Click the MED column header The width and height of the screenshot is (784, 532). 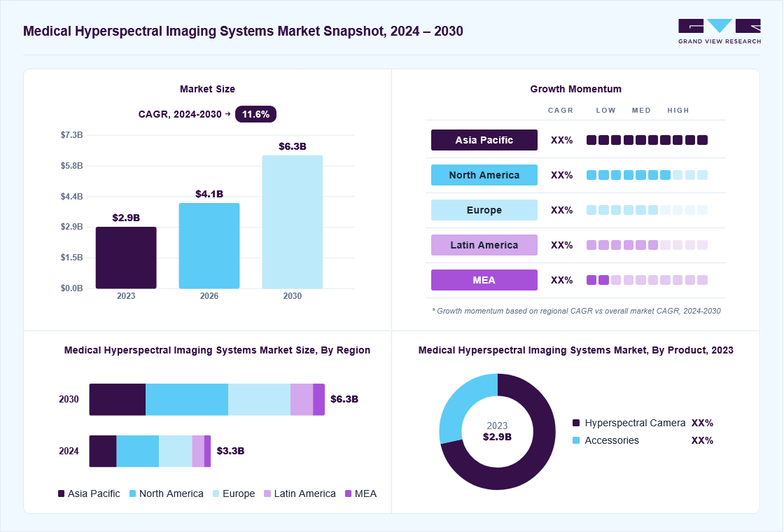click(x=641, y=111)
